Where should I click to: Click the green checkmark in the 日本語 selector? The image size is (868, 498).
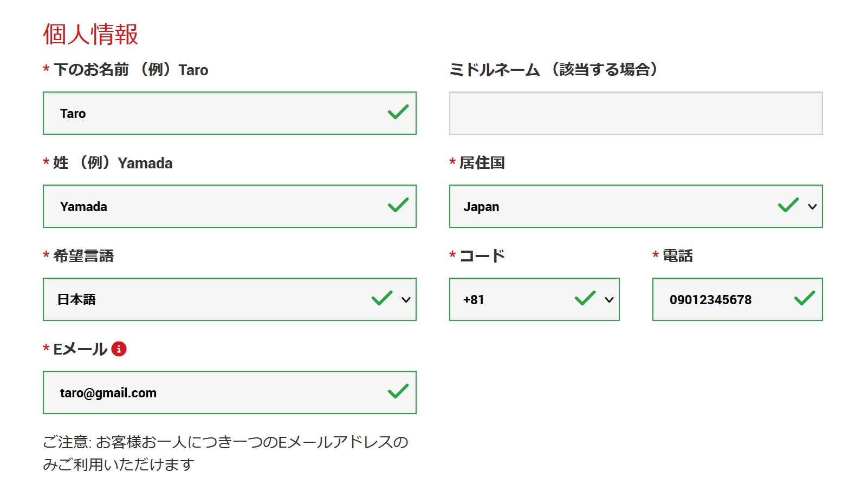pyautogui.click(x=382, y=298)
